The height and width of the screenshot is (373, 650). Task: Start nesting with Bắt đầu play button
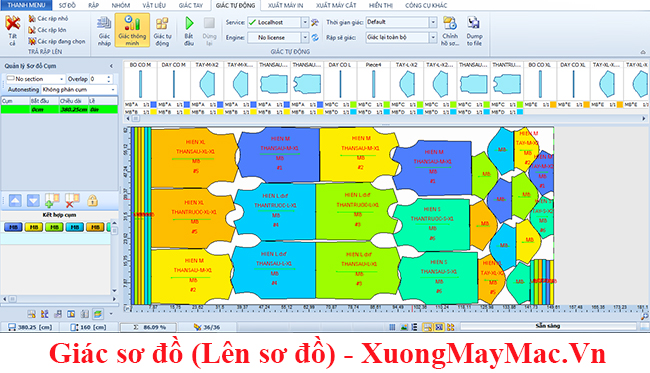click(189, 31)
